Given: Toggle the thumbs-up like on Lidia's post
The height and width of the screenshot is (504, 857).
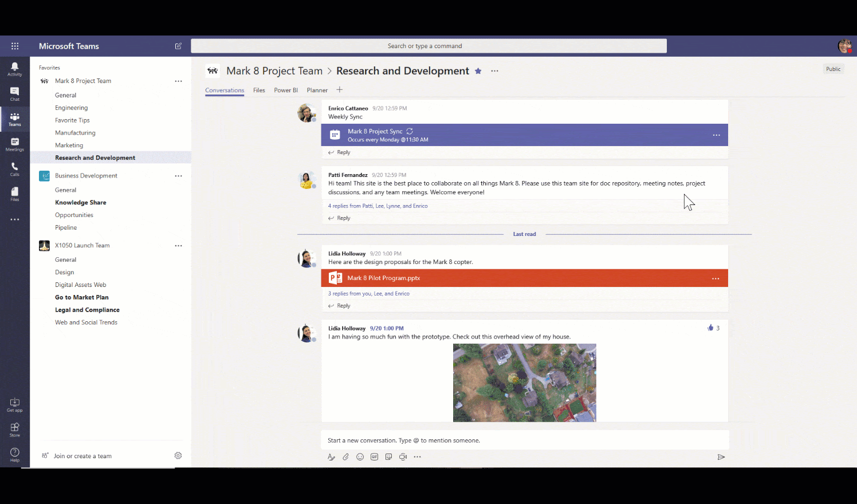Looking at the screenshot, I should click(x=710, y=328).
